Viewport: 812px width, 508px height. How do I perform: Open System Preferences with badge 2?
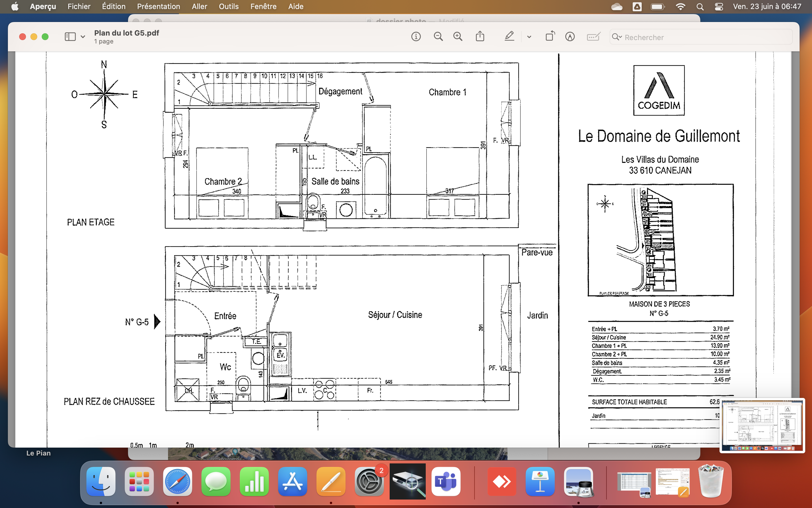pyautogui.click(x=369, y=481)
